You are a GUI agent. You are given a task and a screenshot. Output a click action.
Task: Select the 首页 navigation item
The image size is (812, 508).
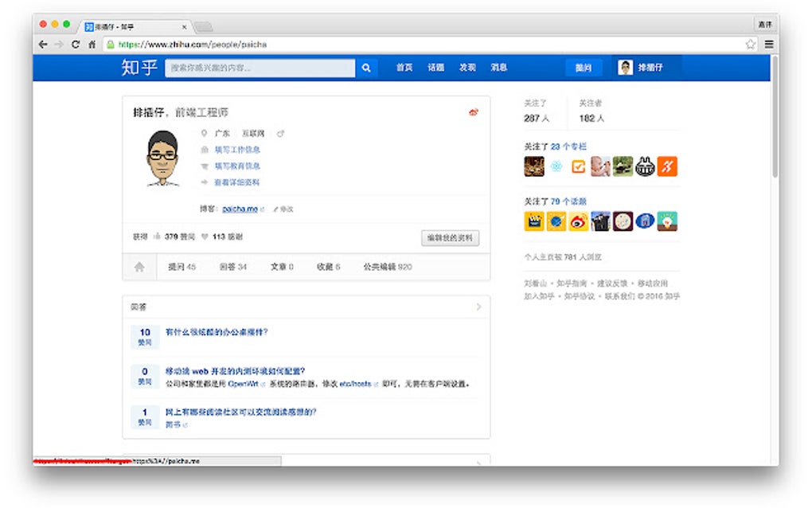coord(404,68)
